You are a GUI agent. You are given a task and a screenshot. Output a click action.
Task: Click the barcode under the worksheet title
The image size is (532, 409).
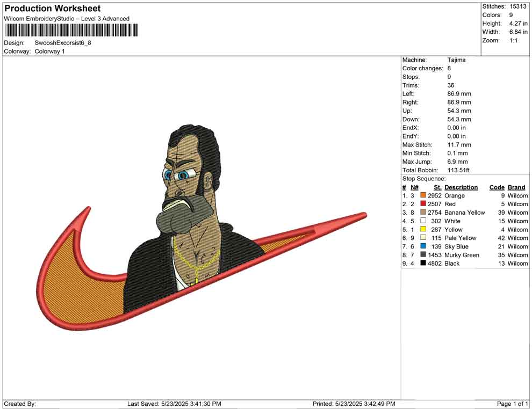[x=71, y=30]
